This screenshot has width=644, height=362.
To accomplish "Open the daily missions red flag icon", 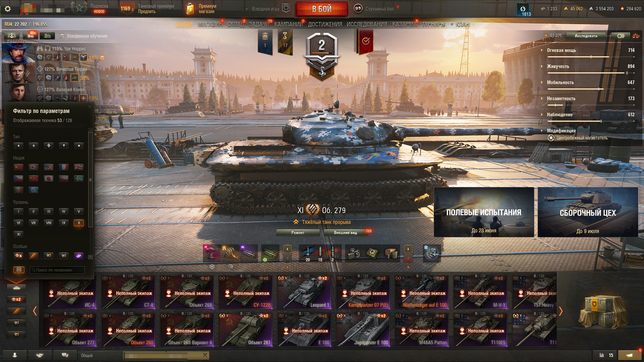I will tap(365, 42).
